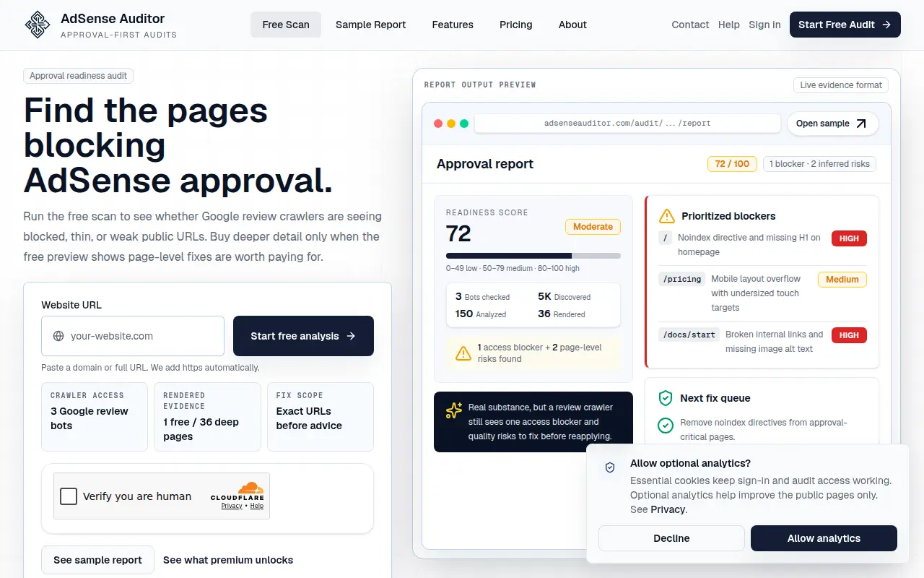Click the 72 / 100 score badge

click(x=732, y=164)
